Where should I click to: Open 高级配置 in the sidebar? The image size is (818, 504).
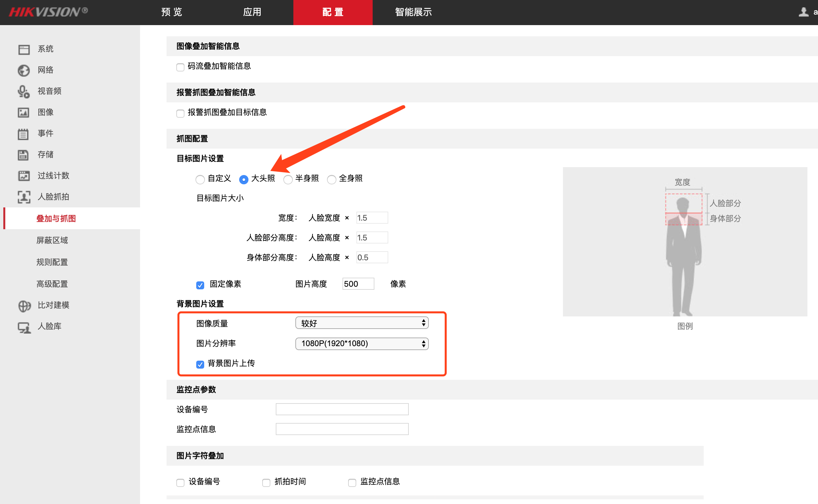pyautogui.click(x=52, y=284)
